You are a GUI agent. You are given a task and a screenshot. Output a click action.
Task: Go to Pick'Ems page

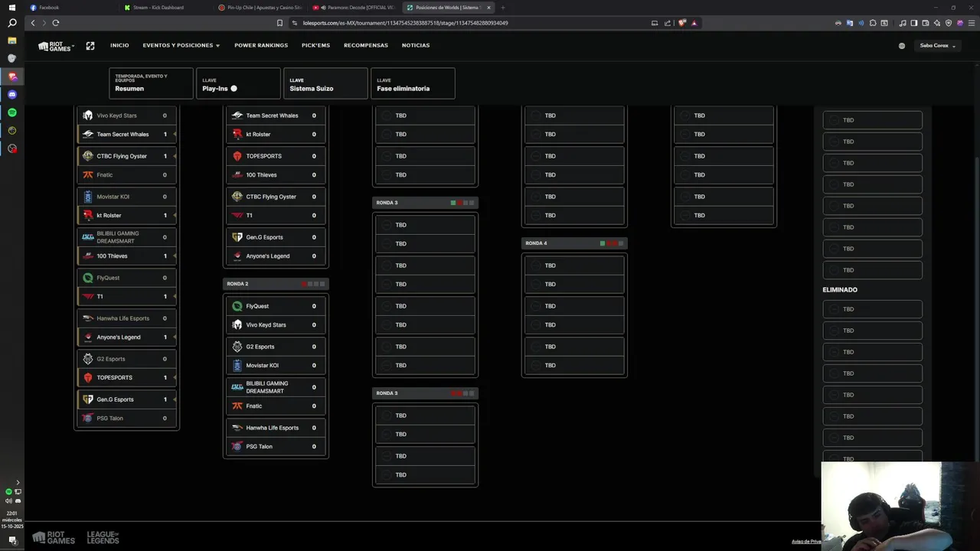315,46
